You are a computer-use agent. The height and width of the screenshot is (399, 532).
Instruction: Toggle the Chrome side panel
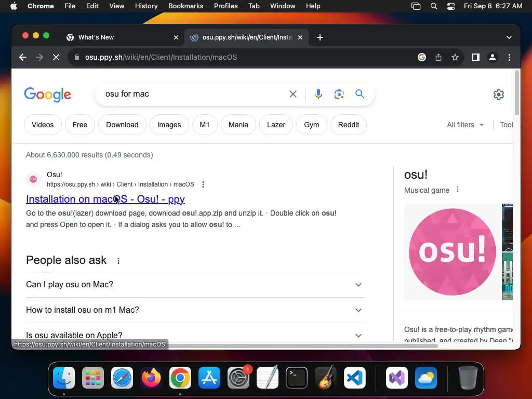[476, 57]
